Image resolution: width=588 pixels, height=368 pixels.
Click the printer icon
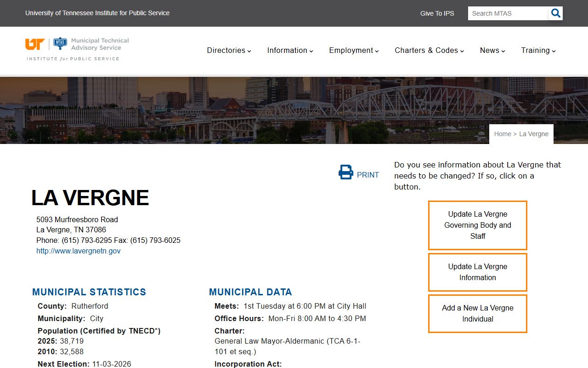345,172
